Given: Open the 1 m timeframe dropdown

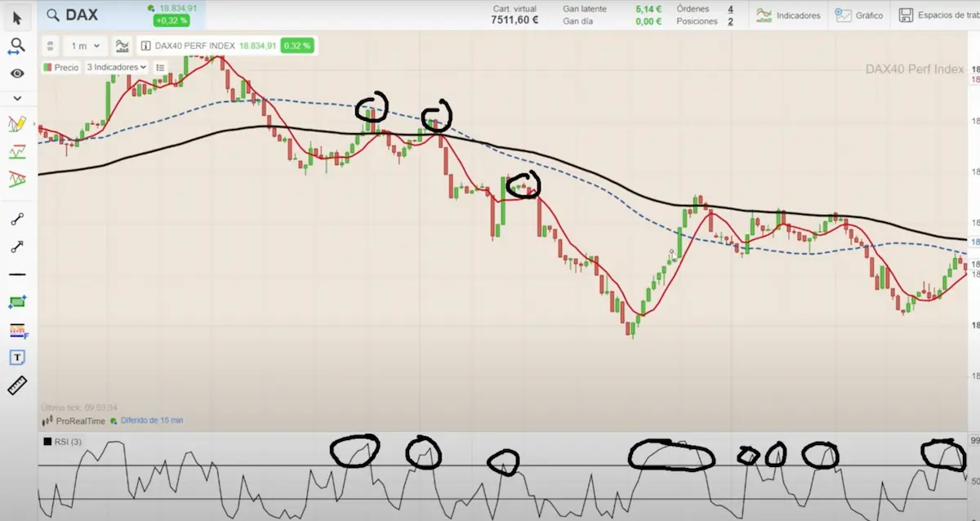Looking at the screenshot, I should coord(86,47).
